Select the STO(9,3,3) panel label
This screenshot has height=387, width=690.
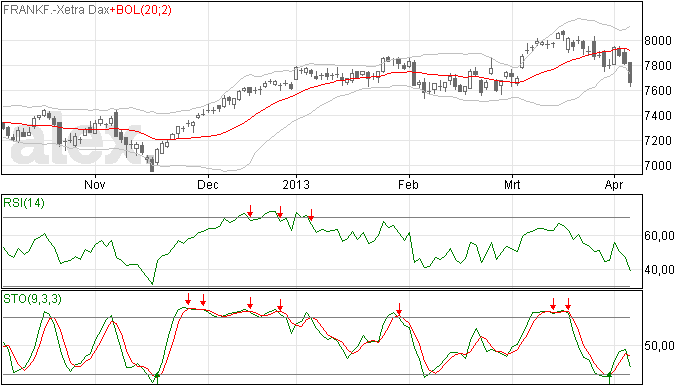(x=32, y=299)
